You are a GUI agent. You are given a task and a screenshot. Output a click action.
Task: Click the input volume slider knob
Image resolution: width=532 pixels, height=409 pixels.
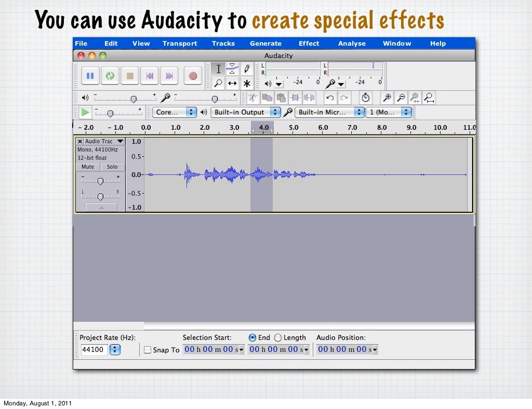(215, 99)
